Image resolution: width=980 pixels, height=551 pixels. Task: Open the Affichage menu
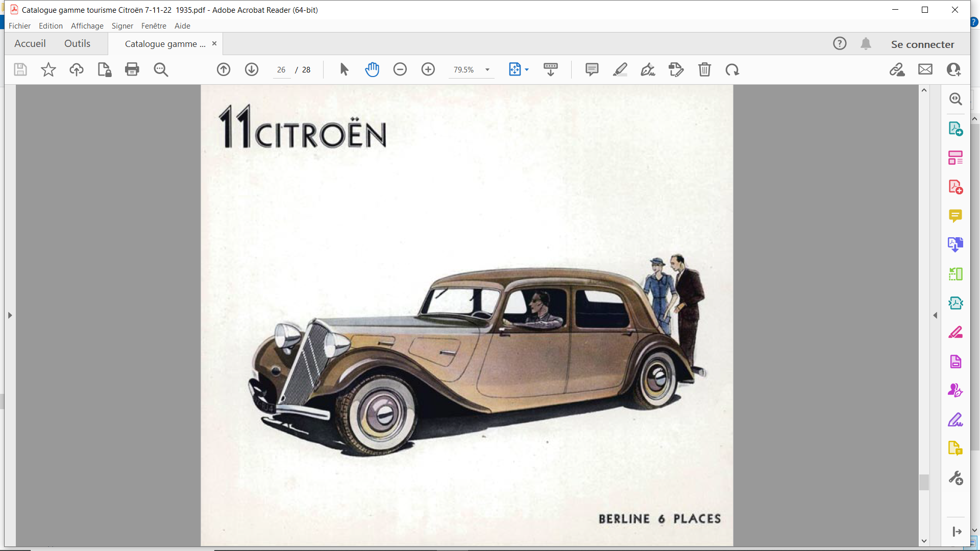87,26
